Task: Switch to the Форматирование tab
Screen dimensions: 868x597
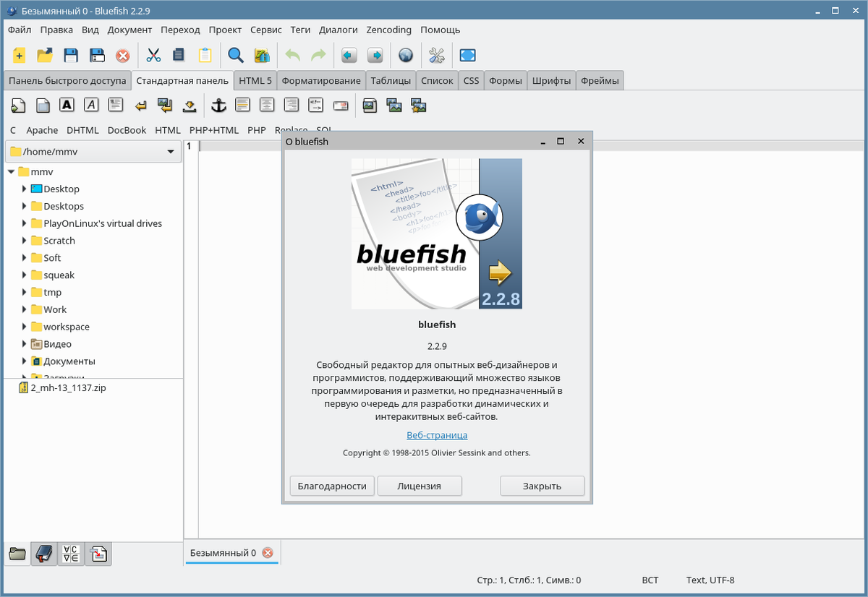Action: [x=321, y=80]
